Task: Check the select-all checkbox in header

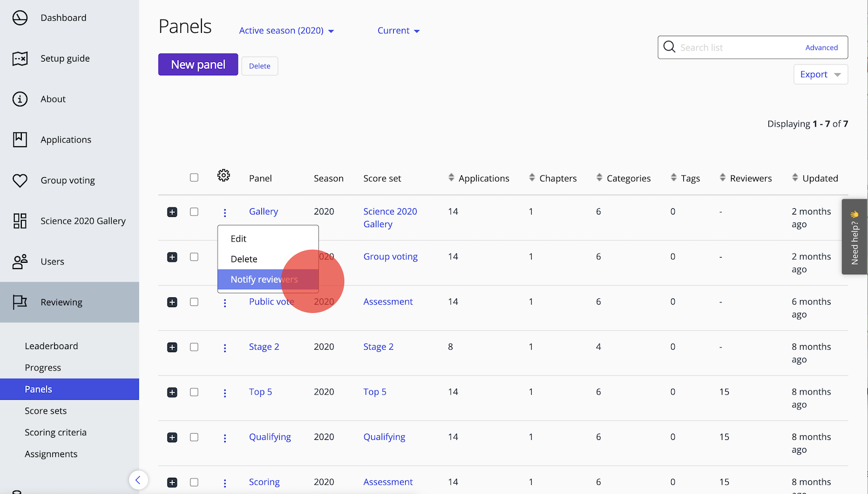Action: [194, 178]
